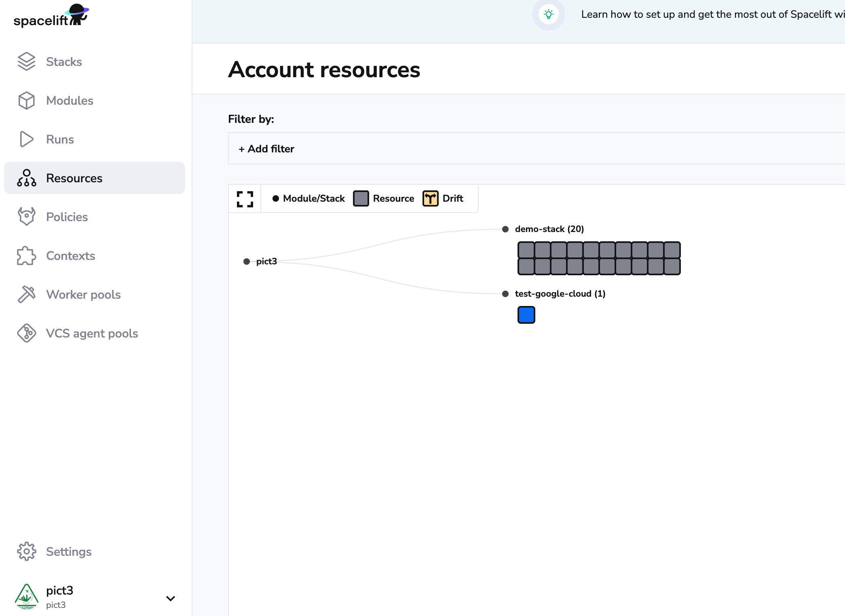Click the Worker pools hammer icon
This screenshot has width=845, height=616.
(x=27, y=294)
